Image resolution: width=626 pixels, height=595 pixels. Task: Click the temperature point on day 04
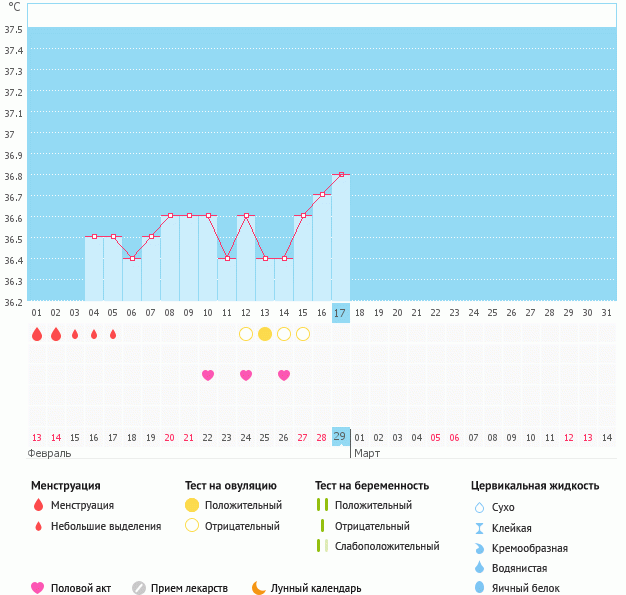(94, 237)
